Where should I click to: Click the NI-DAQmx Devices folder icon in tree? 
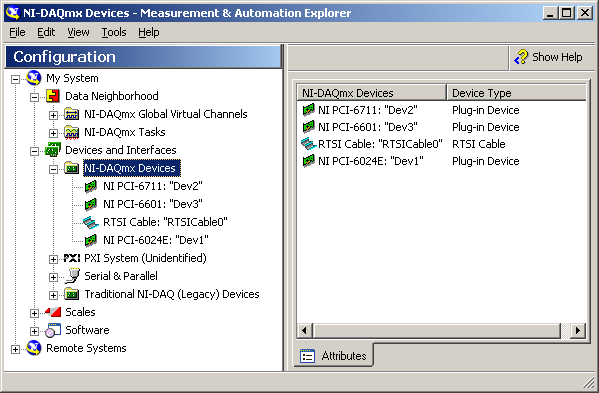pyautogui.click(x=71, y=168)
